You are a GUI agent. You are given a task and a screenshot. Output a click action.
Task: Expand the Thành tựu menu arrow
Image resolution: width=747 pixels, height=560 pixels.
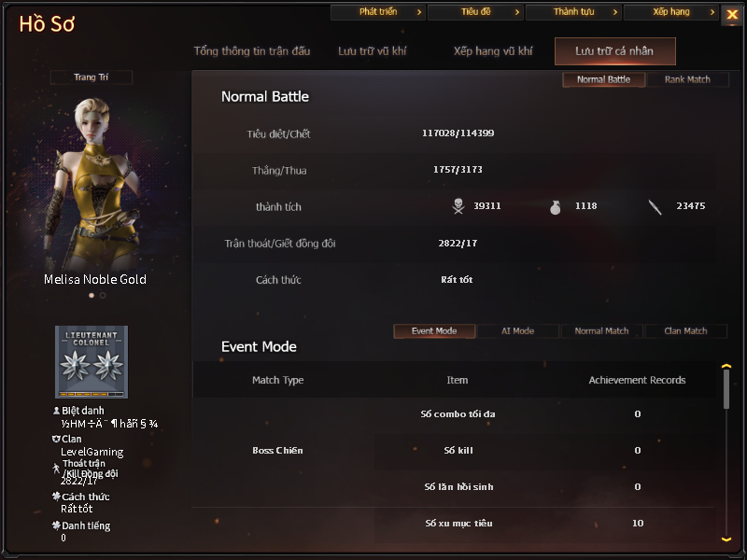coord(615,12)
